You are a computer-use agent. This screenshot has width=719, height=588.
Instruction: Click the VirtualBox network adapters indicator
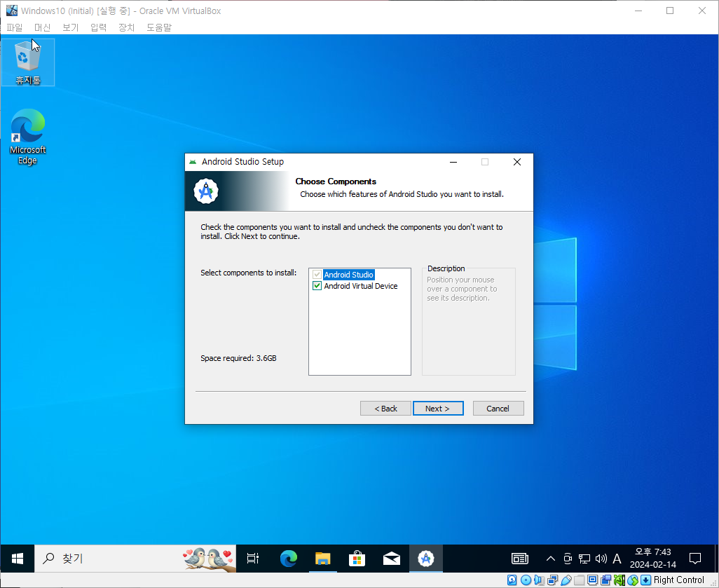point(552,580)
